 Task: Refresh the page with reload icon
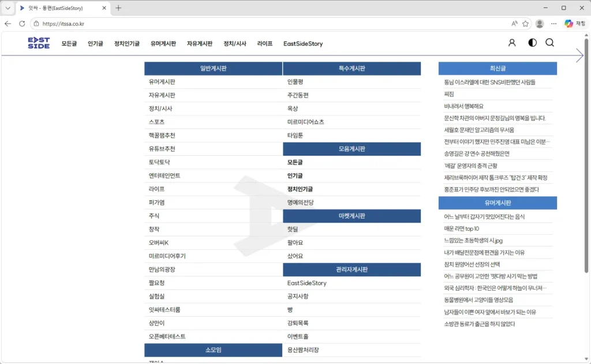22,24
